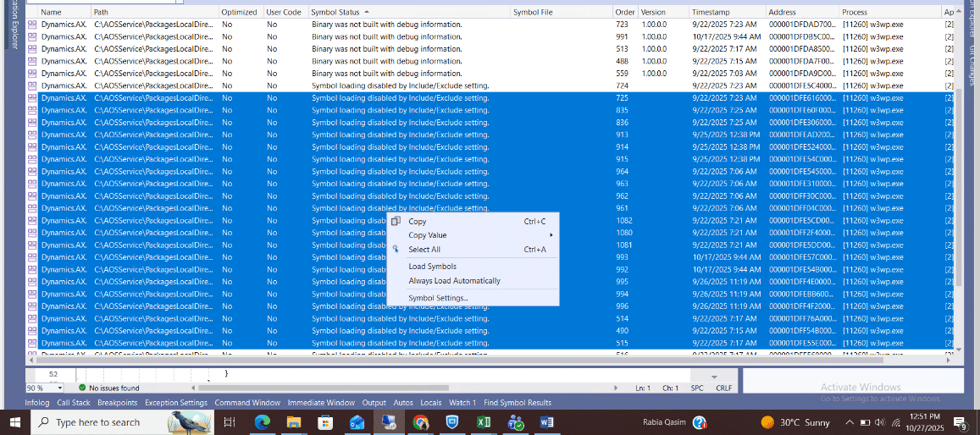Open Microsoft Edge from the taskbar
Viewport: 980px width, 435px height.
tap(262, 422)
